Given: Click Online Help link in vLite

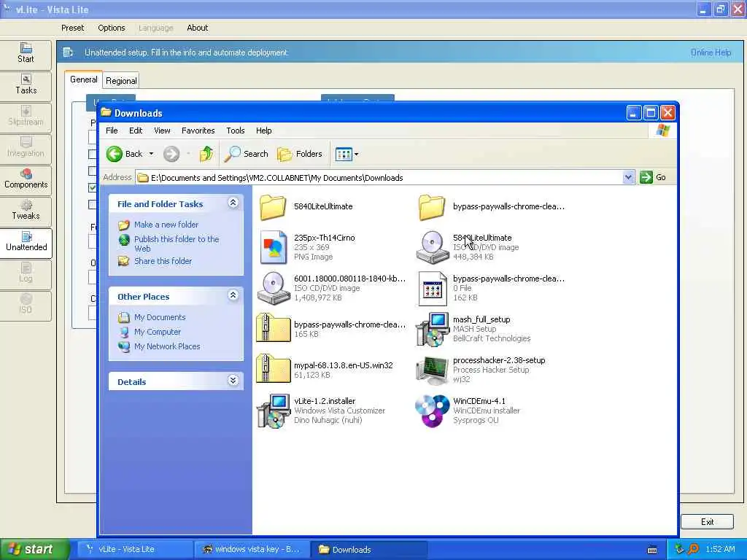Looking at the screenshot, I should click(711, 52).
